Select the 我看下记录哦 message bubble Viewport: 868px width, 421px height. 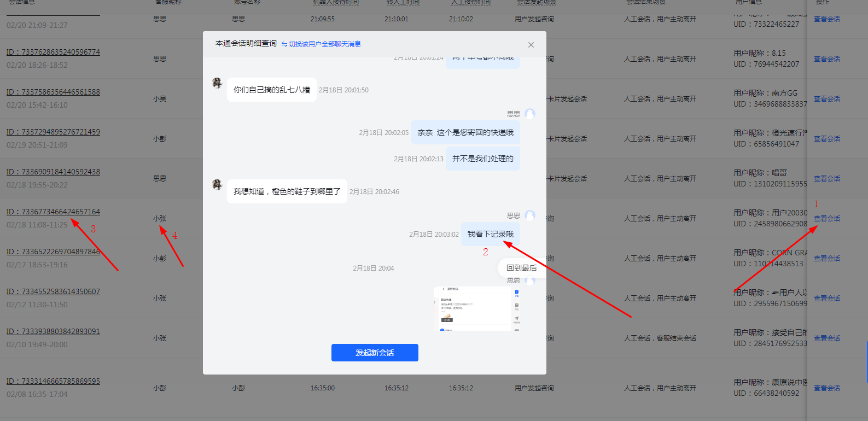pos(490,234)
